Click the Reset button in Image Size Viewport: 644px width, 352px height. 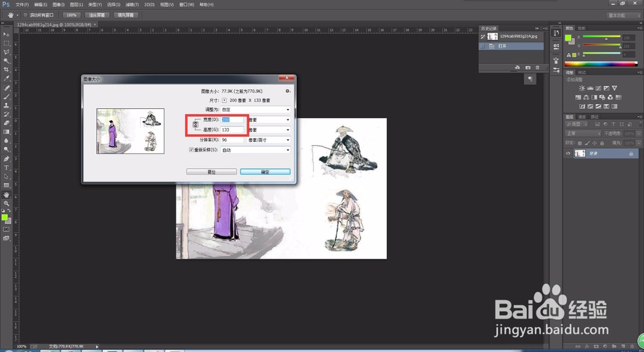[211, 172]
